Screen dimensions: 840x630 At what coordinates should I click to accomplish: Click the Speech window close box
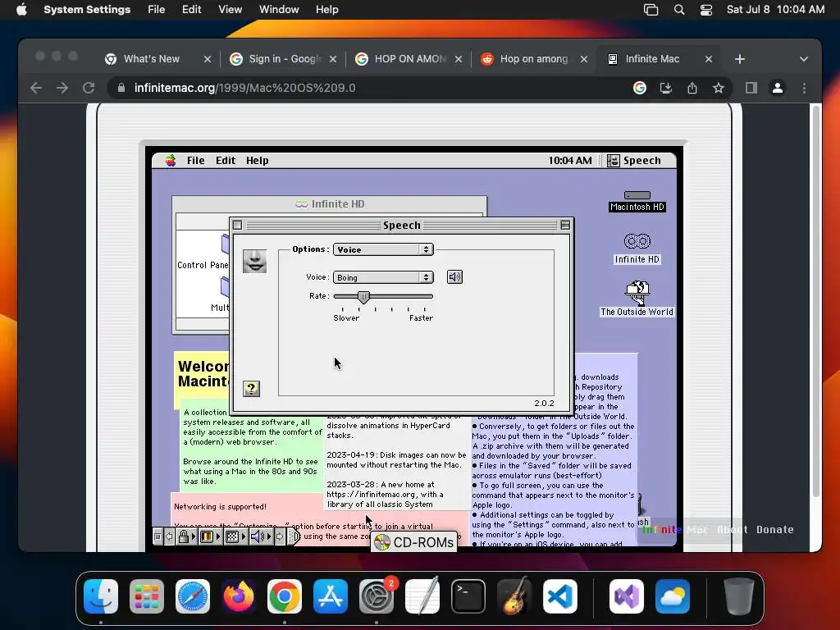(238, 225)
